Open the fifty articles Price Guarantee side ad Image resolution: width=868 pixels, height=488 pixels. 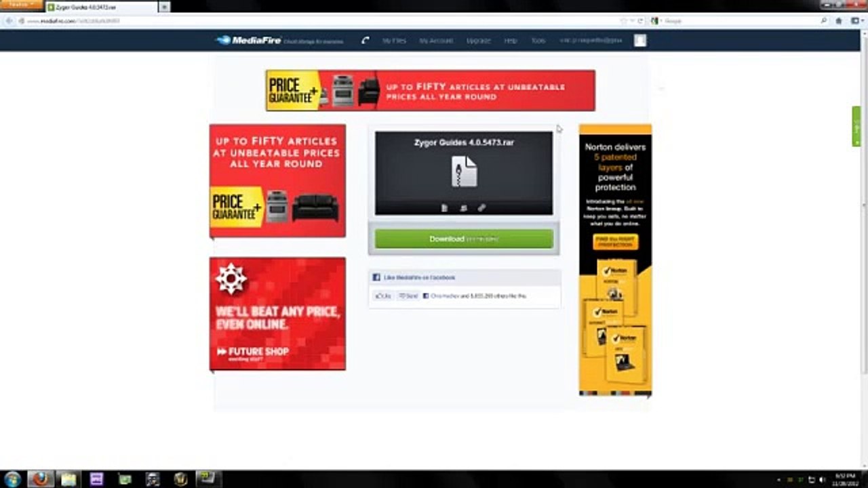tap(277, 181)
